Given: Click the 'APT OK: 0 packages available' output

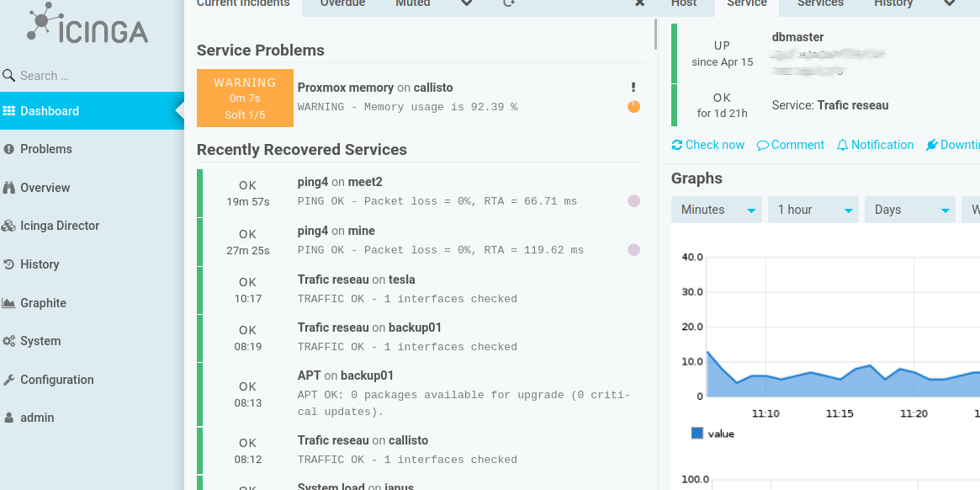Looking at the screenshot, I should [x=464, y=403].
